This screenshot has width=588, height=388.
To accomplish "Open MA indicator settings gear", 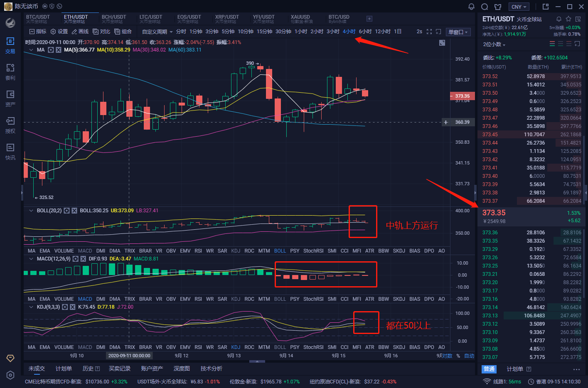I will pyautogui.click(x=51, y=50).
